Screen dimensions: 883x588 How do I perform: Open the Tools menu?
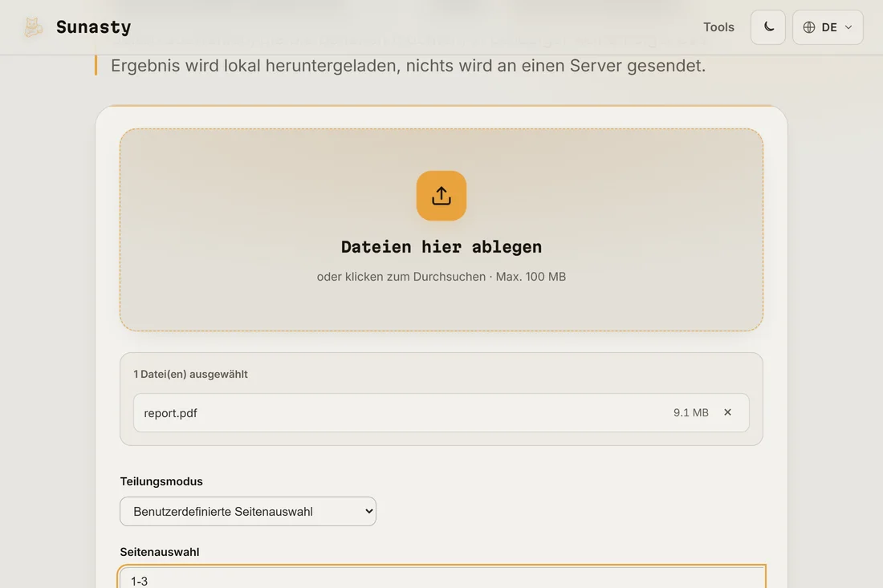(x=718, y=27)
